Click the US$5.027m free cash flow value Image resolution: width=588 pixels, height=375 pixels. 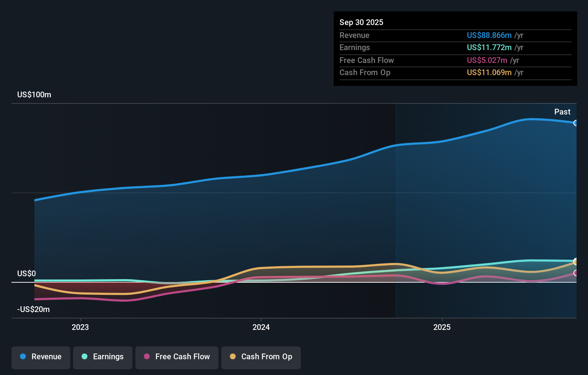tap(487, 60)
